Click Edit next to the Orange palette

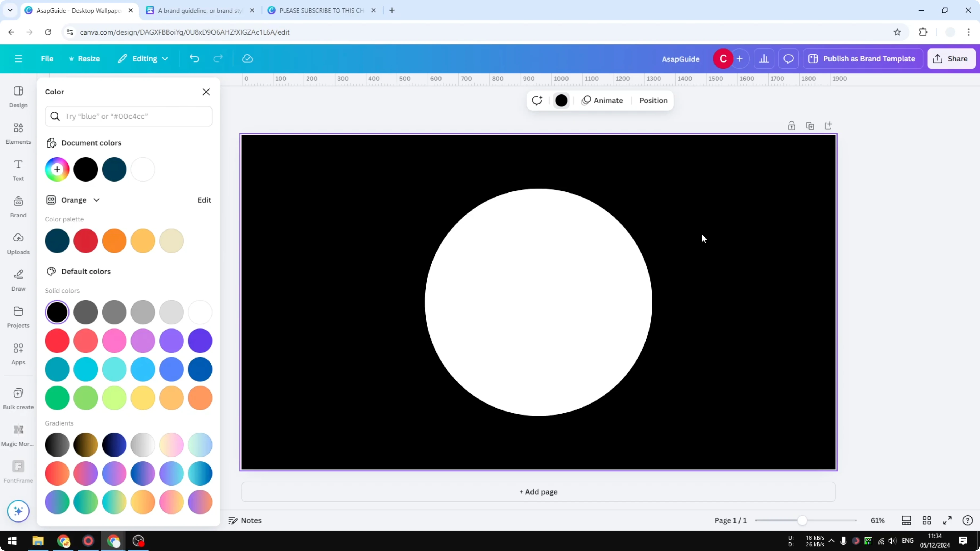204,200
